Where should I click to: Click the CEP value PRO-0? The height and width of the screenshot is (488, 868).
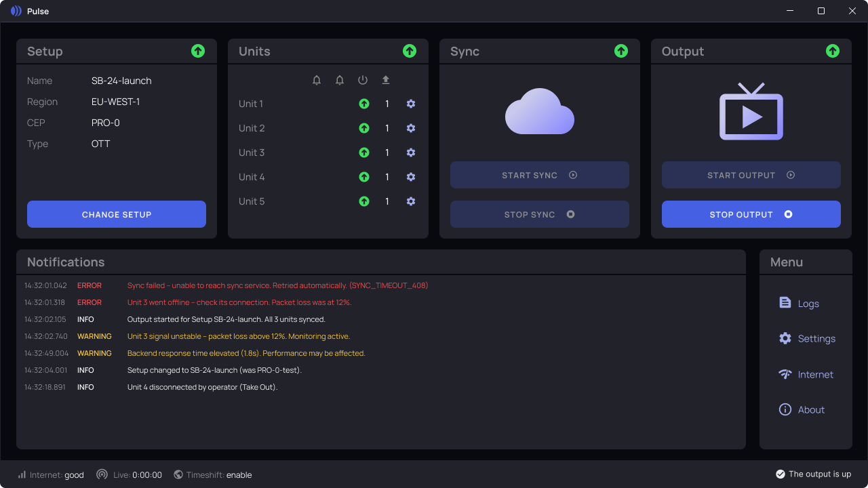tap(106, 123)
